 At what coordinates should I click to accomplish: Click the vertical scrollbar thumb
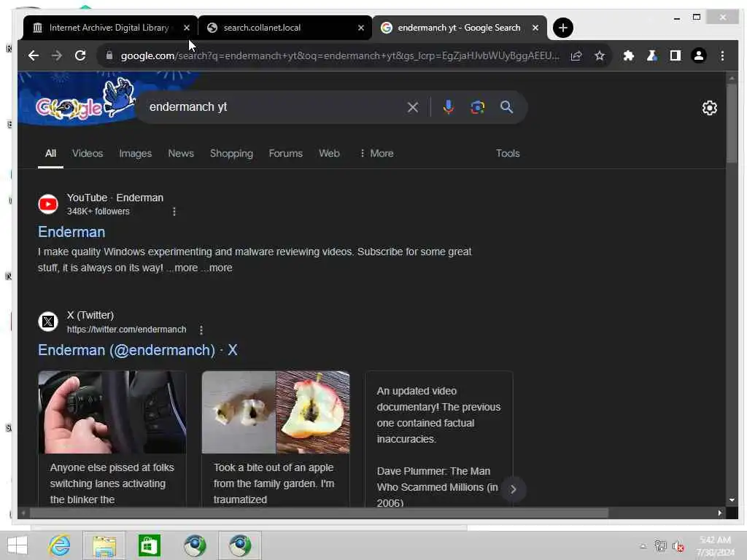click(x=732, y=123)
